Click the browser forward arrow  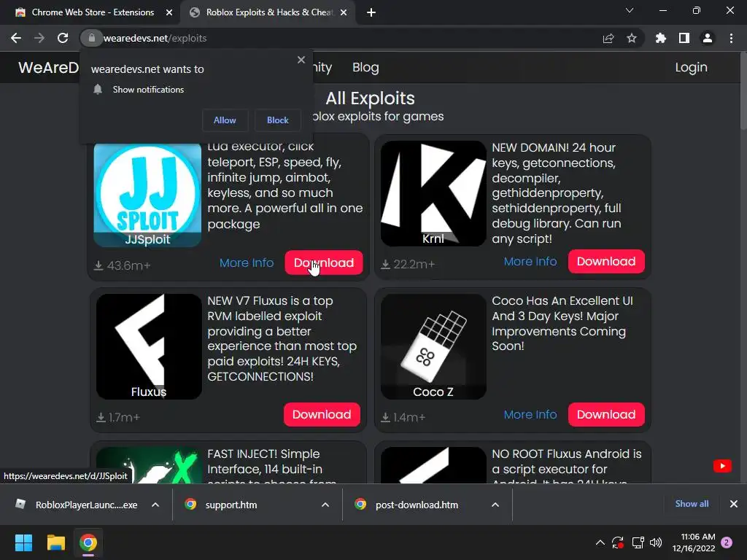coord(39,38)
